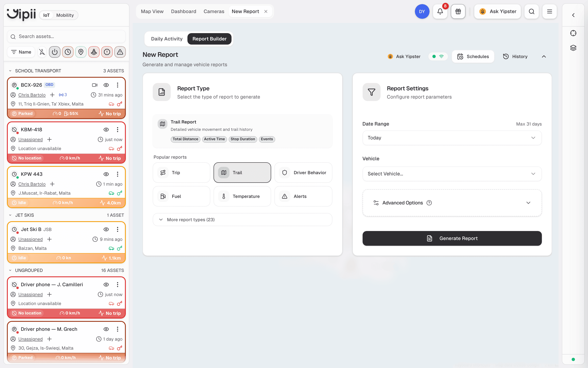The image size is (588, 368).
Task: Expand Advanced Options section
Action: (452, 203)
